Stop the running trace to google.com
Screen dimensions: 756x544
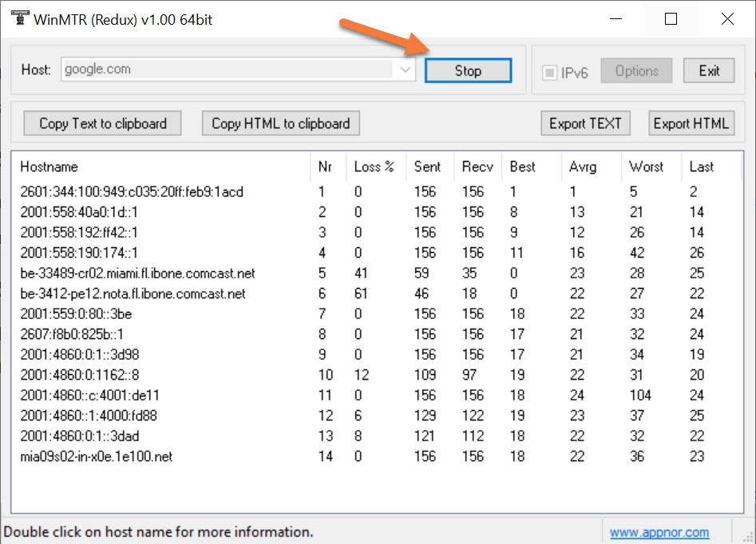(468, 70)
